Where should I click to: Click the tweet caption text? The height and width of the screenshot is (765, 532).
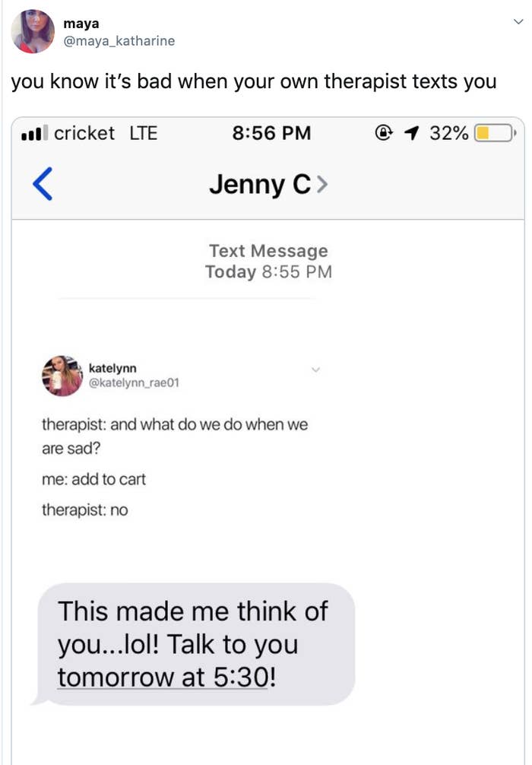[253, 81]
